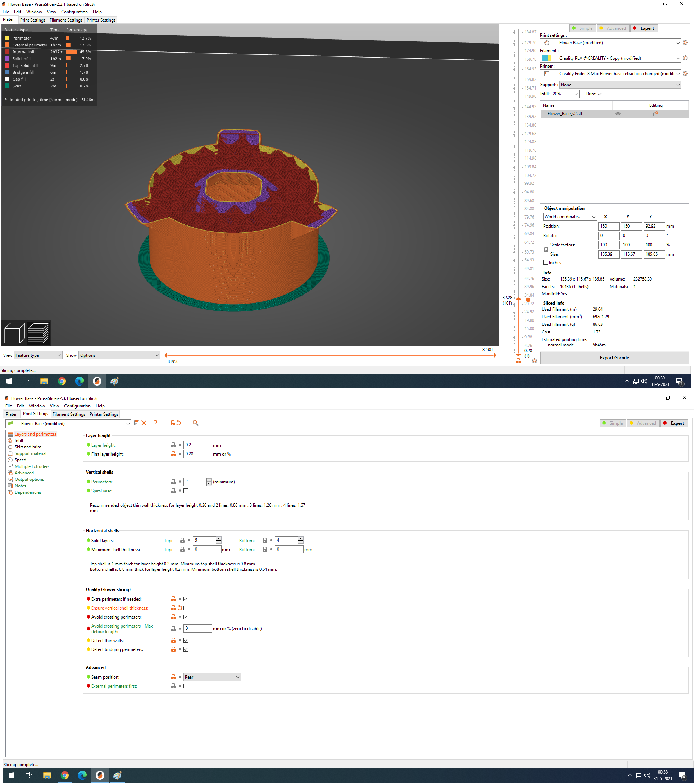The height and width of the screenshot is (784, 695).
Task: Open Configuration menu in upper window
Action: (74, 12)
